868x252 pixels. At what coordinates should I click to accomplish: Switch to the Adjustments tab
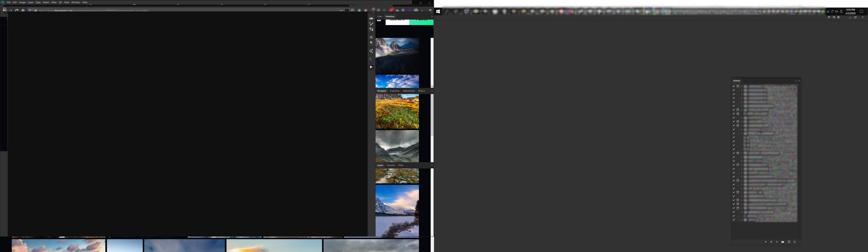tap(408, 91)
